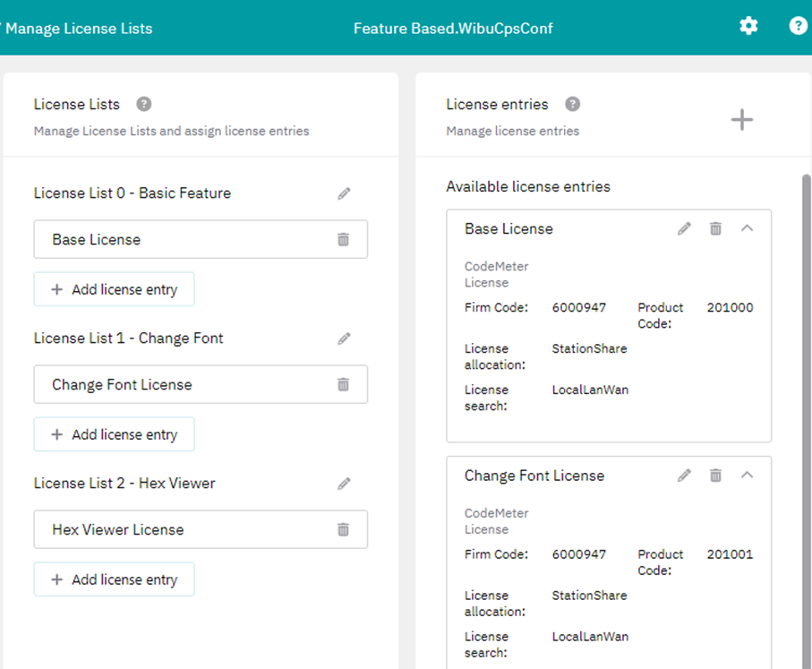
Task: Click help icon beside License Lists heading
Action: click(143, 104)
